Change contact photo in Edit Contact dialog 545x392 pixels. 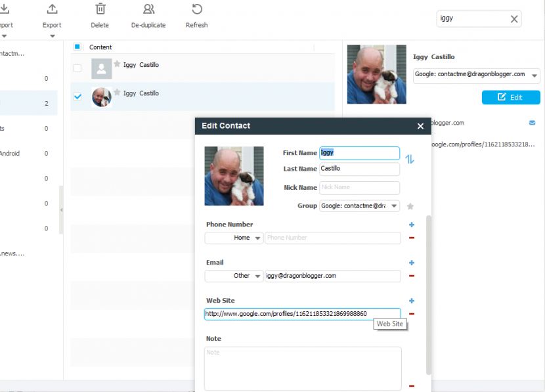pos(234,176)
